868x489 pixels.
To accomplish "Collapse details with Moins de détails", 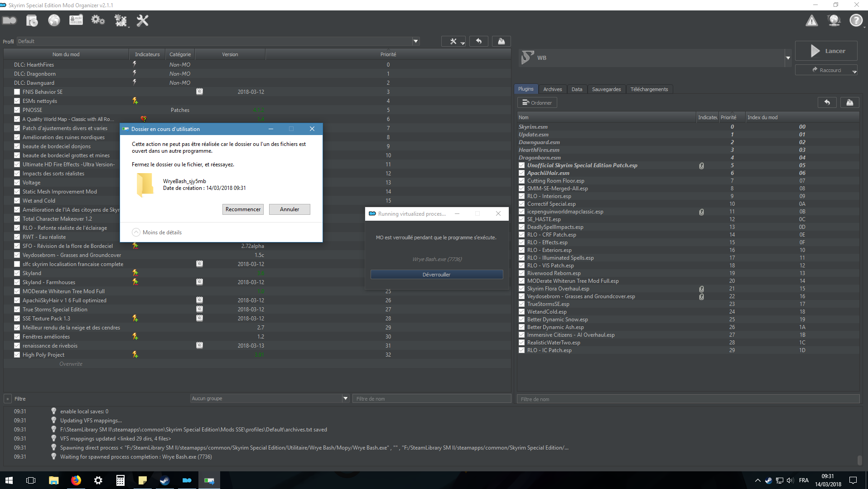I will [x=157, y=232].
